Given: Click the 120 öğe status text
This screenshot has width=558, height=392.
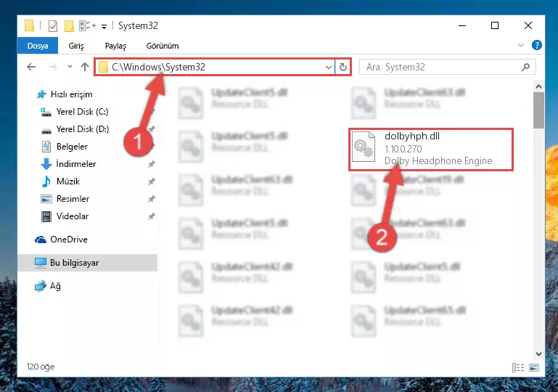Looking at the screenshot, I should [x=41, y=367].
